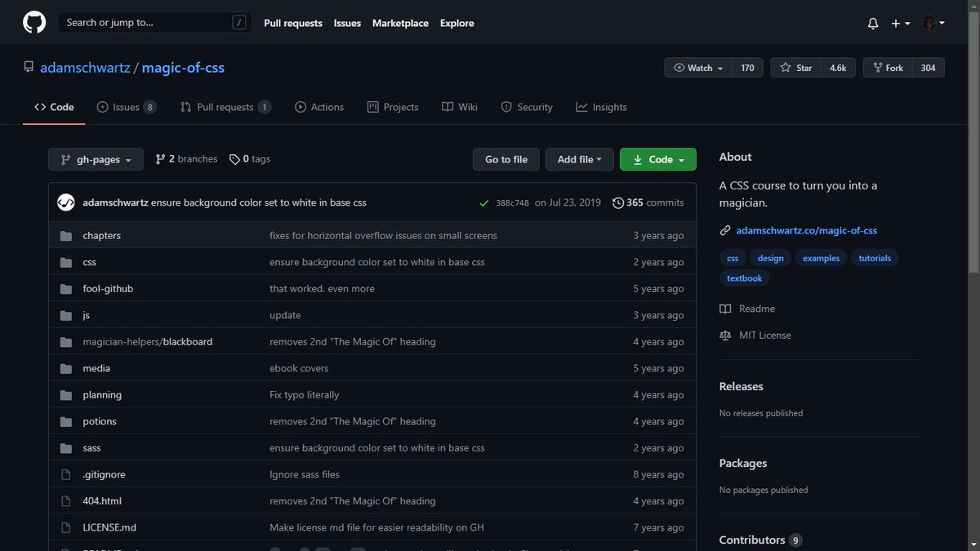The width and height of the screenshot is (980, 551).
Task: View the 304 forks count
Action: tap(929, 68)
